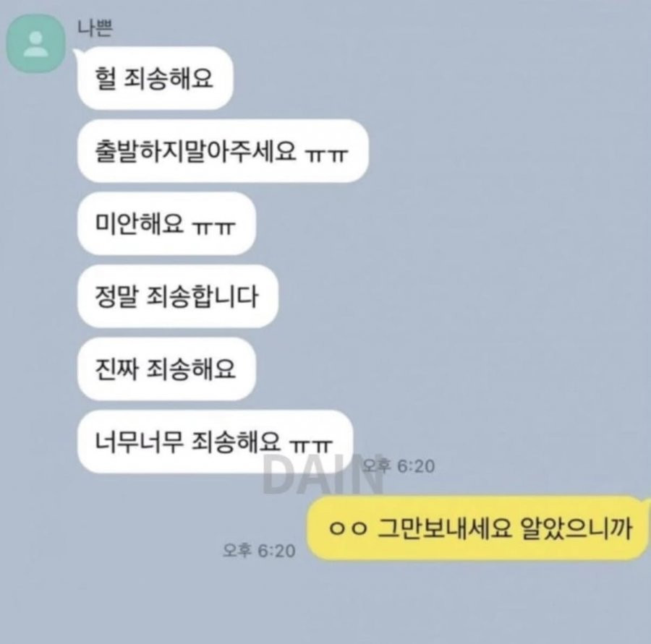Click the DAIN watermark text
This screenshot has width=651, height=644.
click(322, 473)
